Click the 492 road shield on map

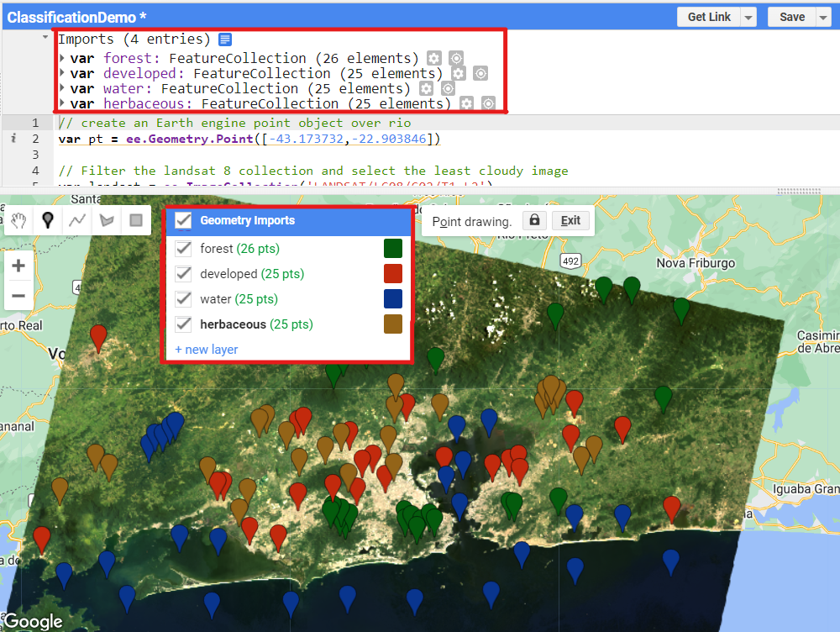point(570,261)
